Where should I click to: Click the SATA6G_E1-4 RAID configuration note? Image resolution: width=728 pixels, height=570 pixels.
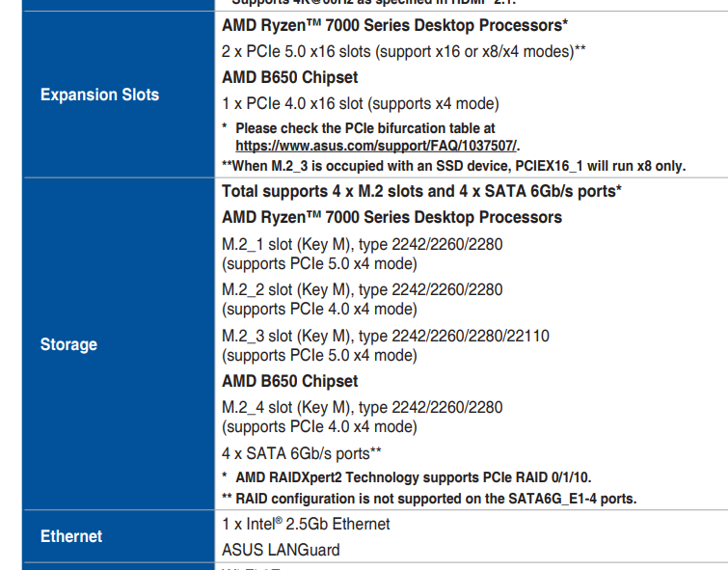pyautogui.click(x=429, y=499)
